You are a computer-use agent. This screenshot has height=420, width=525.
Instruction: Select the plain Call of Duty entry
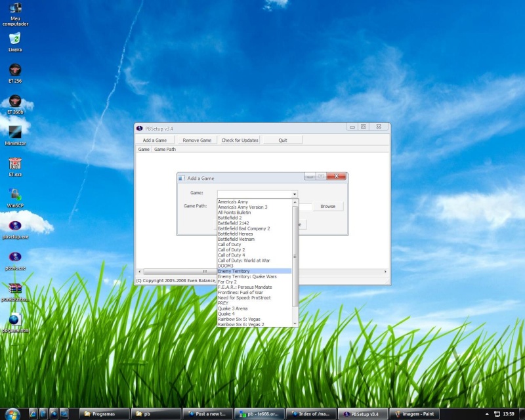255,245
